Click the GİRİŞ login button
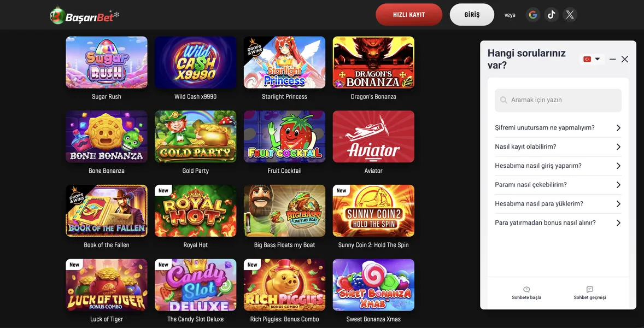Viewport: 644px width, 328px height. (472, 15)
